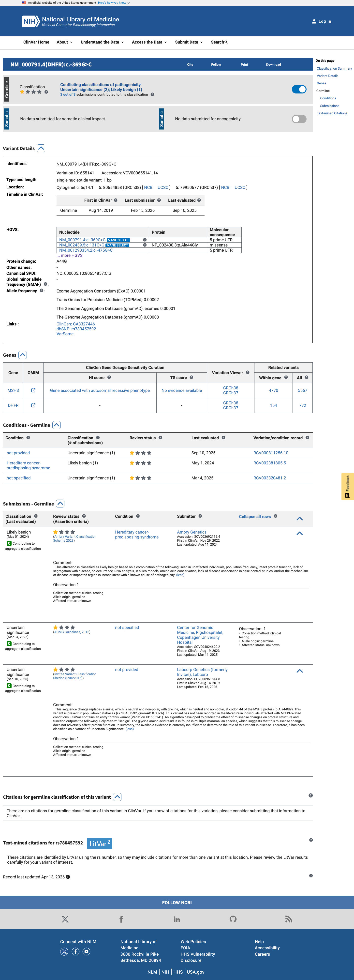
Task: Open the Facebook icon under Follow NCBI
Action: click(x=121, y=919)
